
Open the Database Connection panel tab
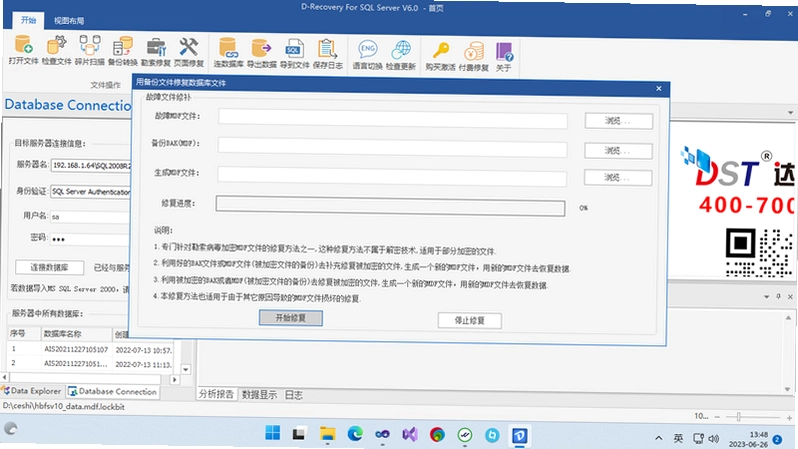click(x=112, y=391)
